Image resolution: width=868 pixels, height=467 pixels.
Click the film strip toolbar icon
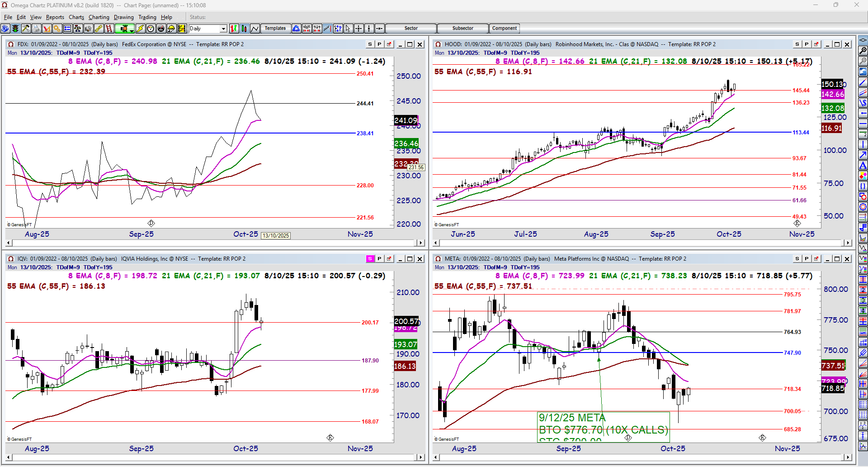coord(182,29)
